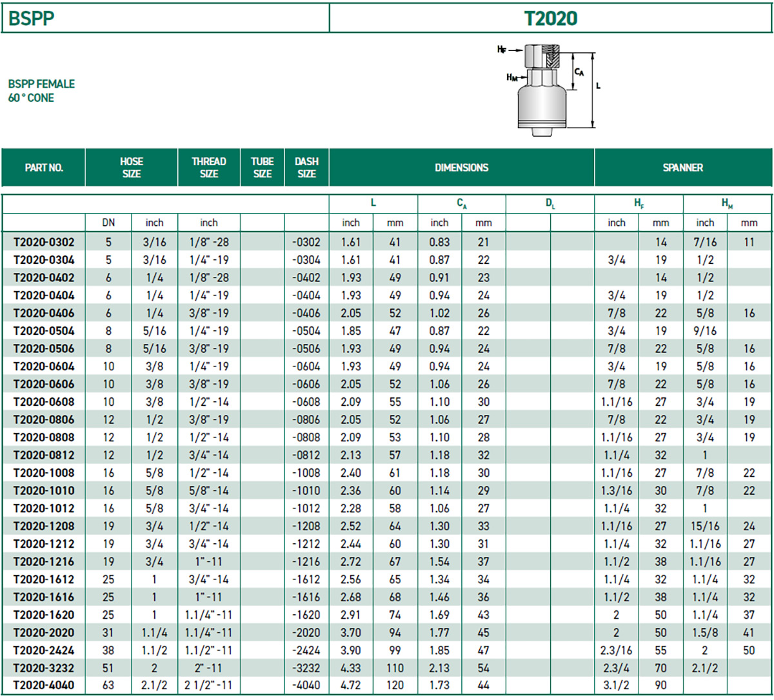Select part number T2020-1216
The height and width of the screenshot is (700, 774).
(x=44, y=562)
